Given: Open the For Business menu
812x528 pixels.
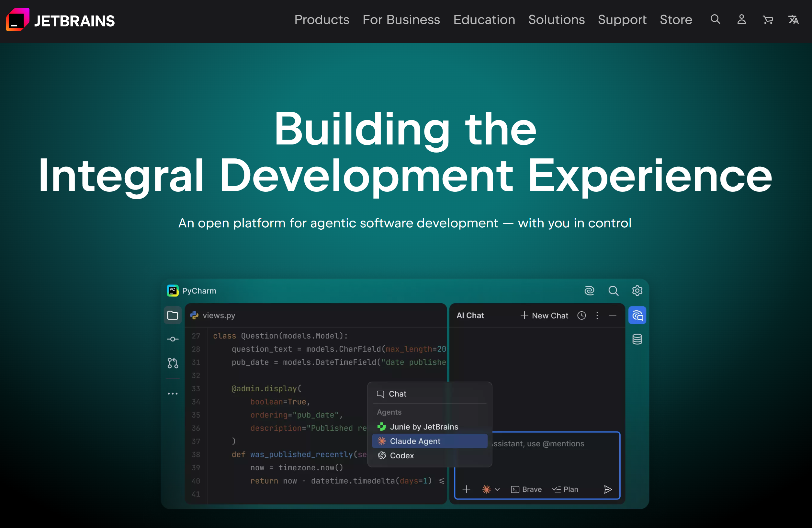Looking at the screenshot, I should coord(401,20).
